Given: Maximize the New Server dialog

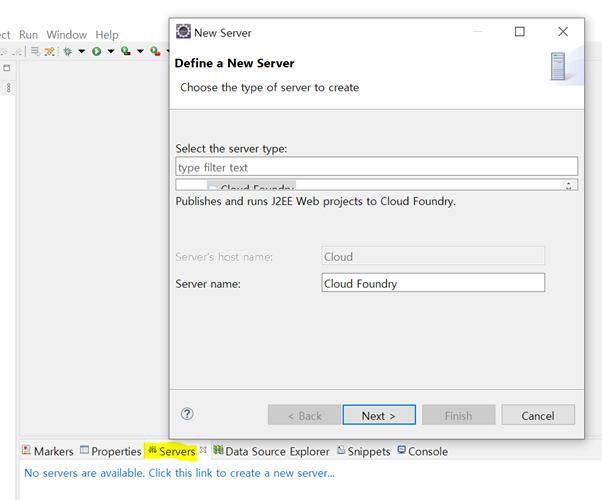Looking at the screenshot, I should click(519, 31).
